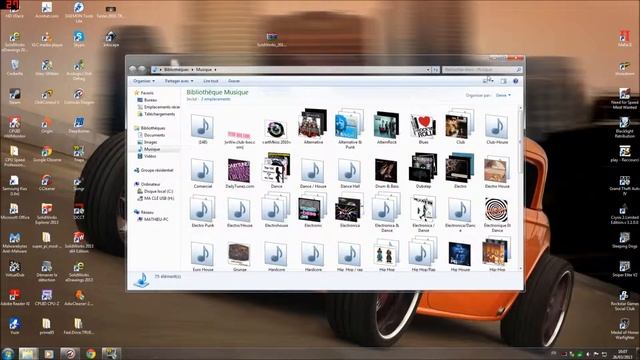
Task: Click the Ordinateur node in sidebar
Action: pyautogui.click(x=147, y=184)
